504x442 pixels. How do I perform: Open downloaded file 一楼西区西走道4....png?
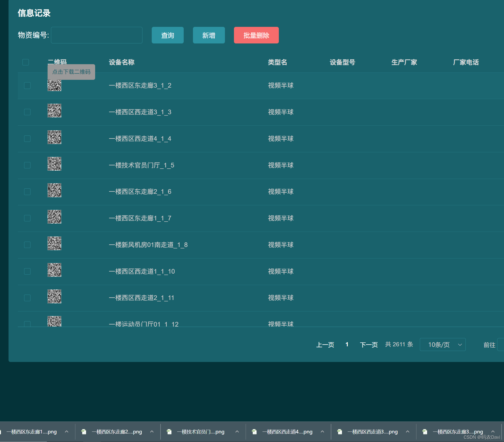(x=287, y=432)
